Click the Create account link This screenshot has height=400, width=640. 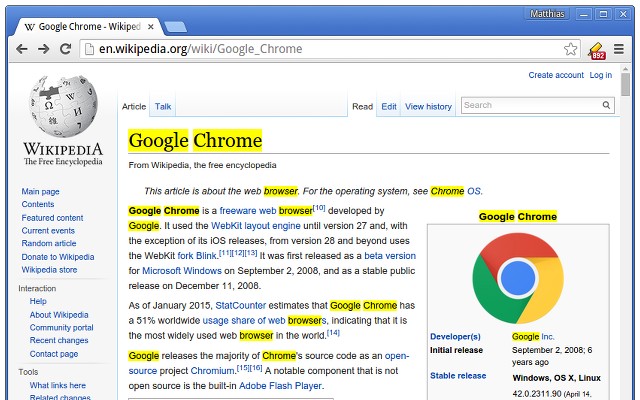pos(556,75)
